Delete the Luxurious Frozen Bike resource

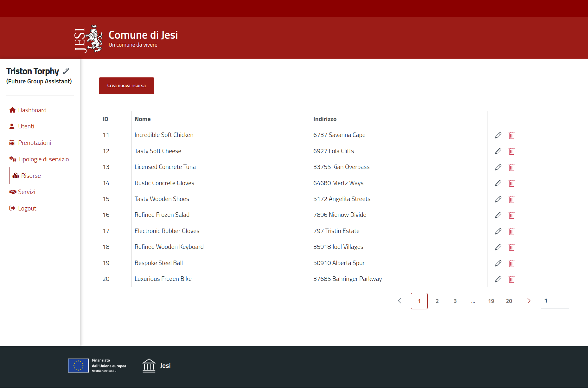tap(511, 279)
